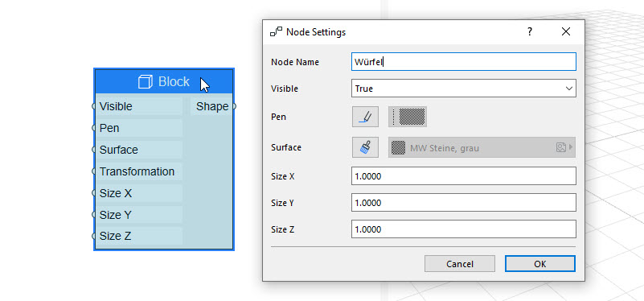Click the Size Z input field

(x=464, y=229)
